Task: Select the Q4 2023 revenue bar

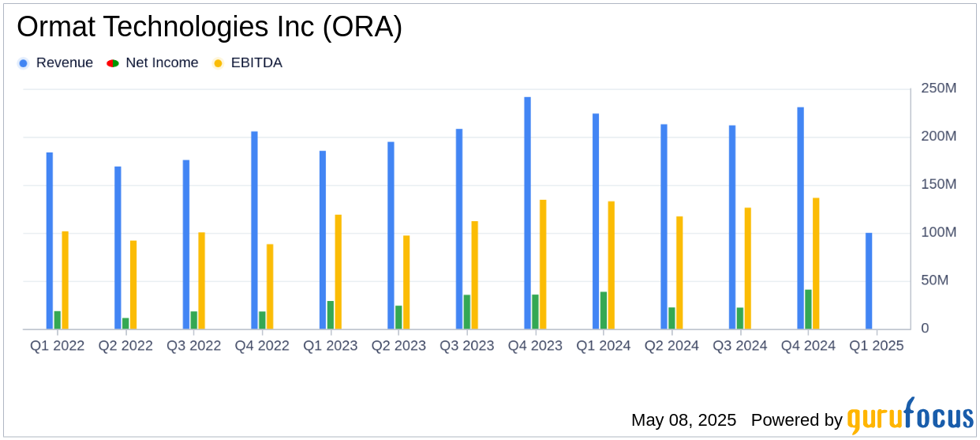Action: click(x=528, y=213)
